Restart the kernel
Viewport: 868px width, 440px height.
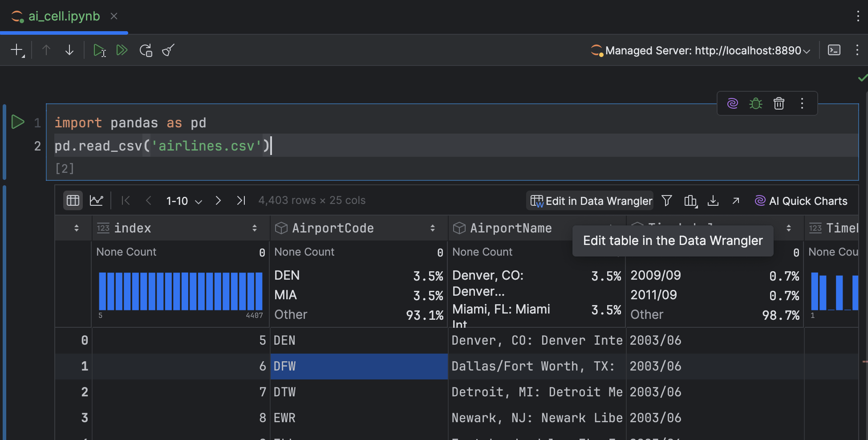(x=146, y=50)
